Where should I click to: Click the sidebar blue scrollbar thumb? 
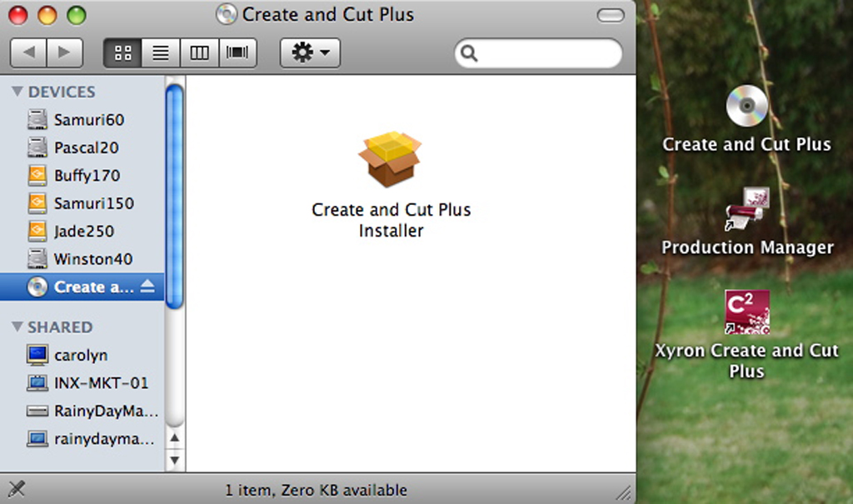coord(174,196)
